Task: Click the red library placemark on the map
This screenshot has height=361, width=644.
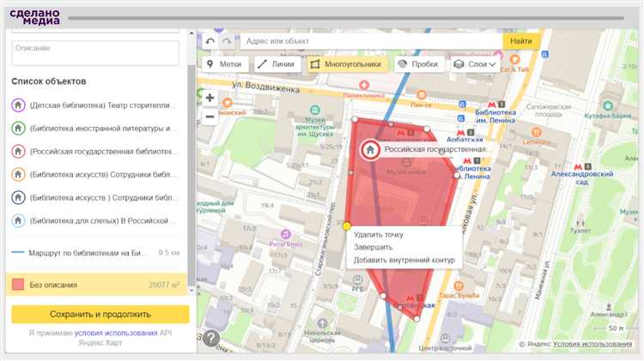Action: pyautogui.click(x=370, y=150)
